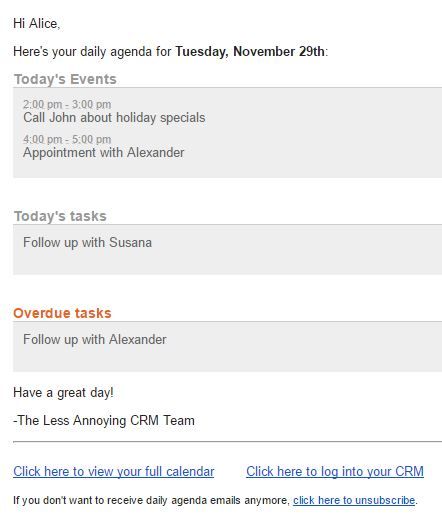Viewport: 442px width, 524px height.
Task: Click the orange 'Overdue tasks' heading
Action: pos(62,313)
